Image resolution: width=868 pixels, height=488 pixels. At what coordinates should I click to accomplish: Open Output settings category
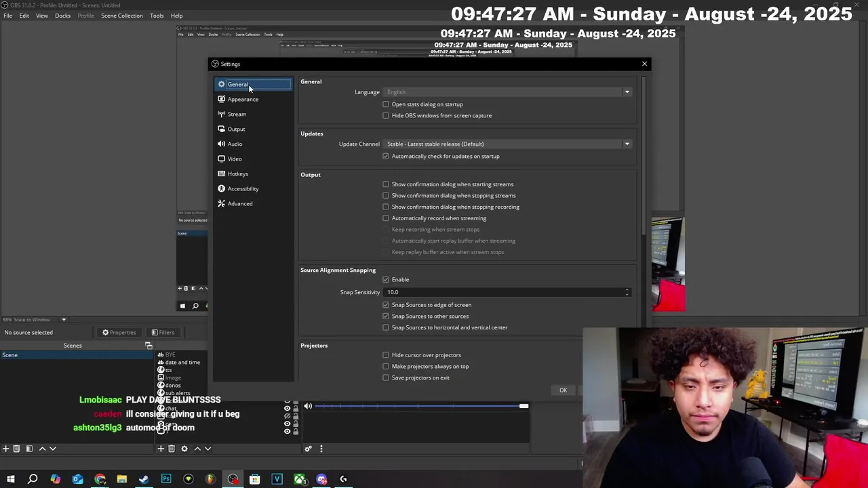pos(254,129)
